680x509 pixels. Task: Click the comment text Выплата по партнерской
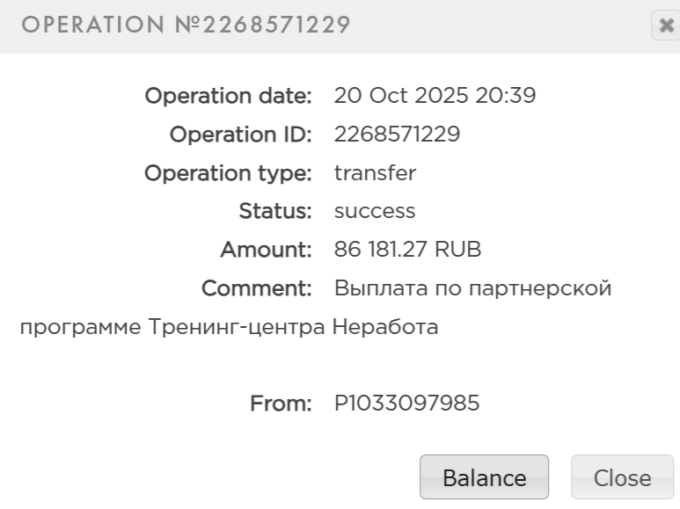[472, 289]
